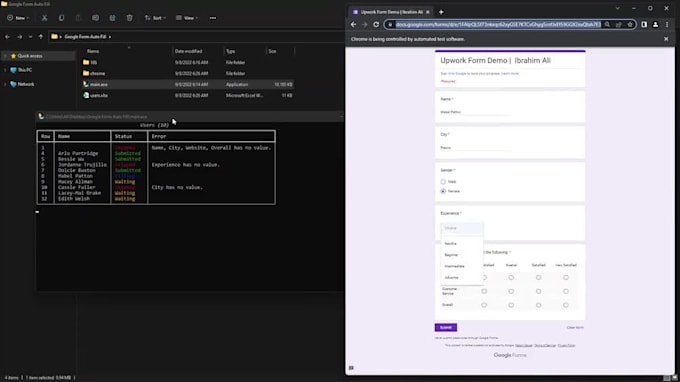Open a new Chrome tab with plus
The width and height of the screenshot is (680, 382).
441,12
